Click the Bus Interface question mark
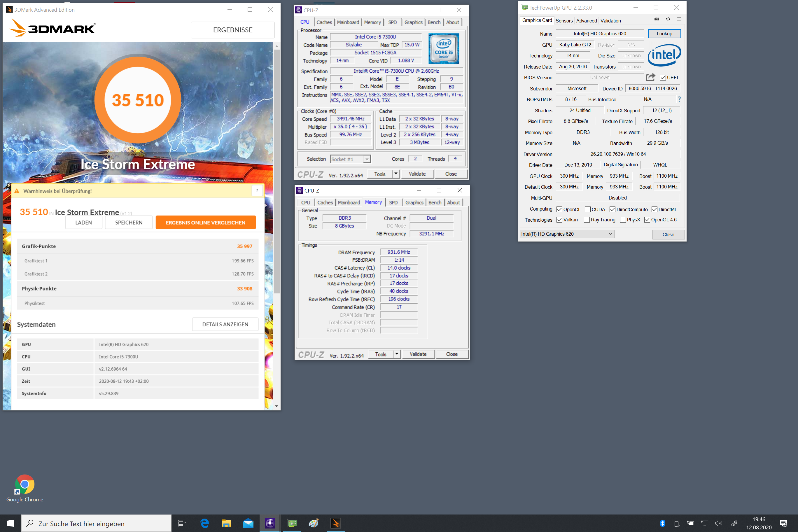 pyautogui.click(x=679, y=99)
